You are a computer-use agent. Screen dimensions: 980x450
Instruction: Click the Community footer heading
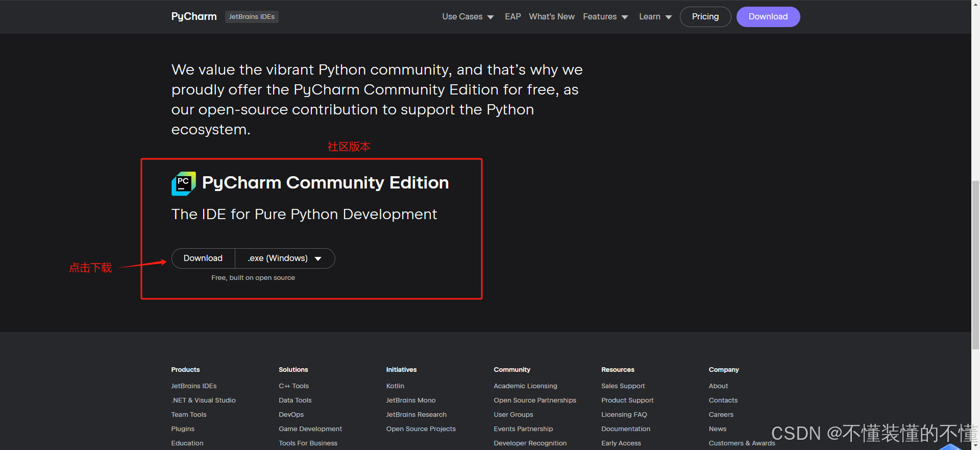(512, 370)
